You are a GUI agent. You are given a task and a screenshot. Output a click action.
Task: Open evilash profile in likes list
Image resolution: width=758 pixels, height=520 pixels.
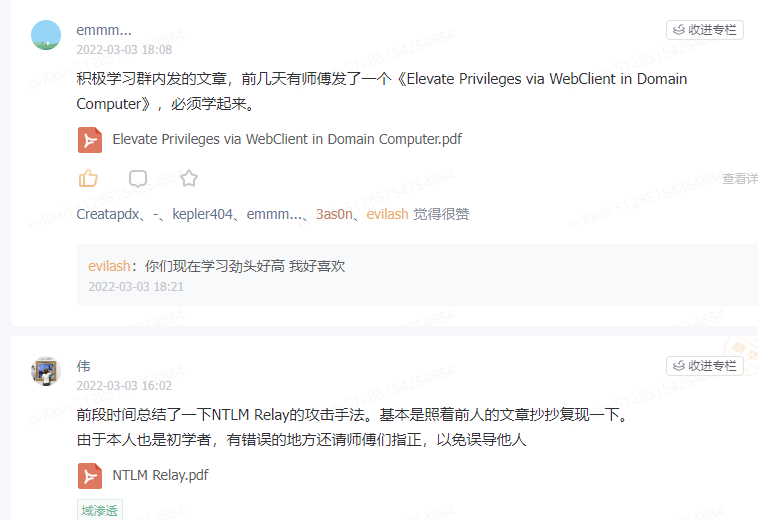coord(387,214)
